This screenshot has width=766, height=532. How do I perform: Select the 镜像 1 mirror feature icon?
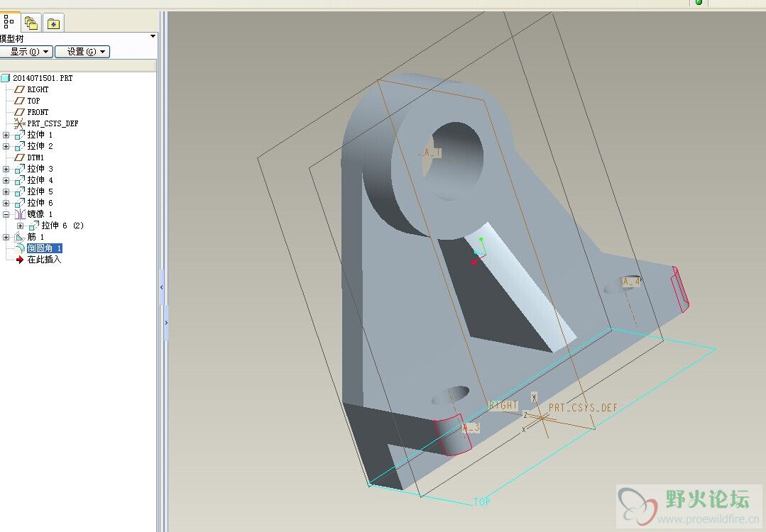20,214
